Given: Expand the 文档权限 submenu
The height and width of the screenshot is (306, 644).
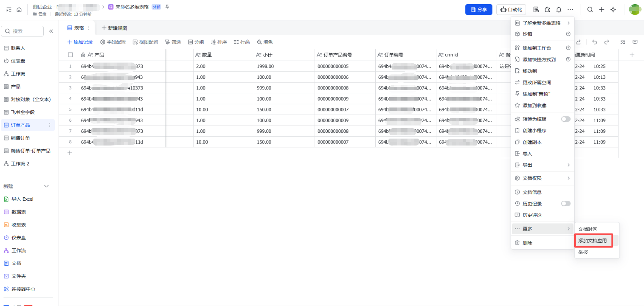Looking at the screenshot, I should (542, 178).
